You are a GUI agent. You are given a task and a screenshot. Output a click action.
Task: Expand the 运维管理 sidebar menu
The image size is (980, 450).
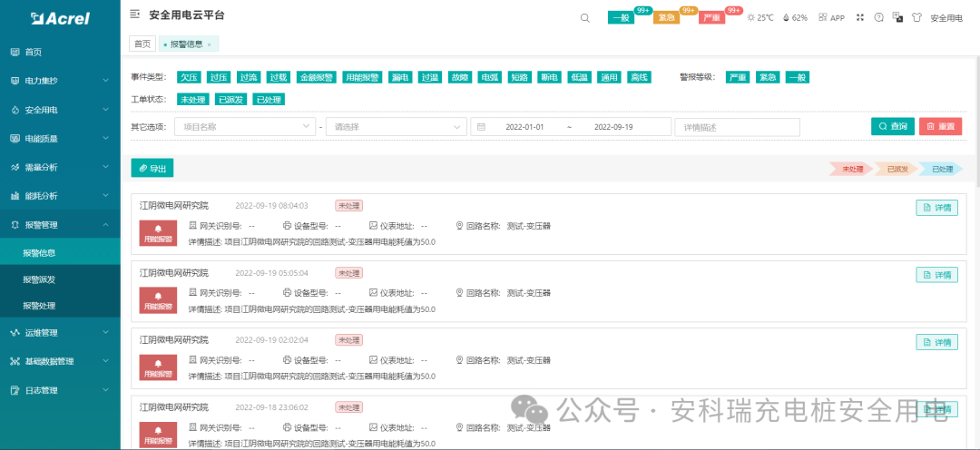(60, 332)
